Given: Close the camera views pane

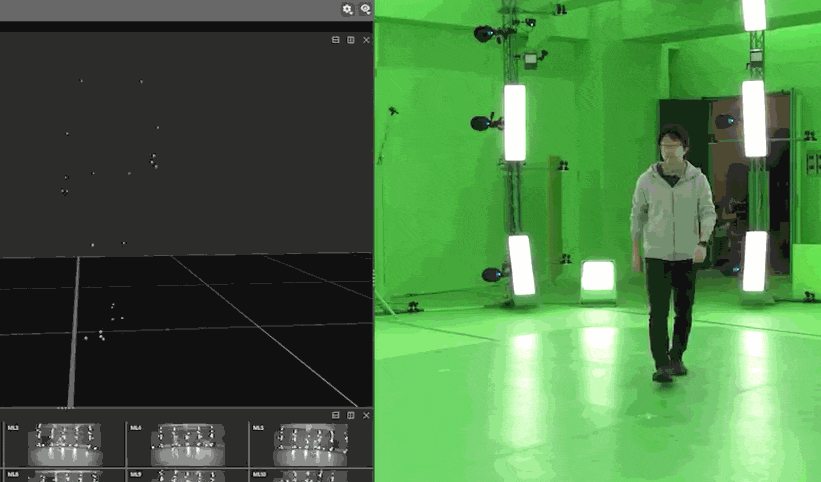Looking at the screenshot, I should click(x=366, y=415).
